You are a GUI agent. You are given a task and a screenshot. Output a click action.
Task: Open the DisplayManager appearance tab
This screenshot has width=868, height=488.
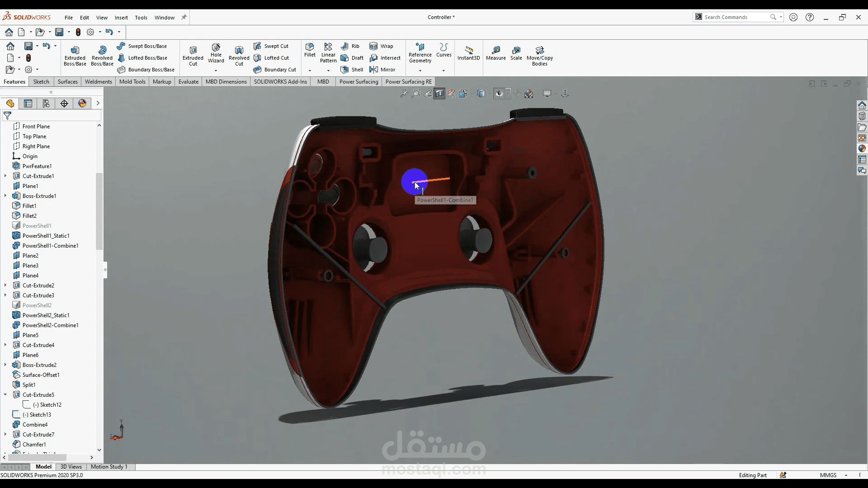coord(82,103)
